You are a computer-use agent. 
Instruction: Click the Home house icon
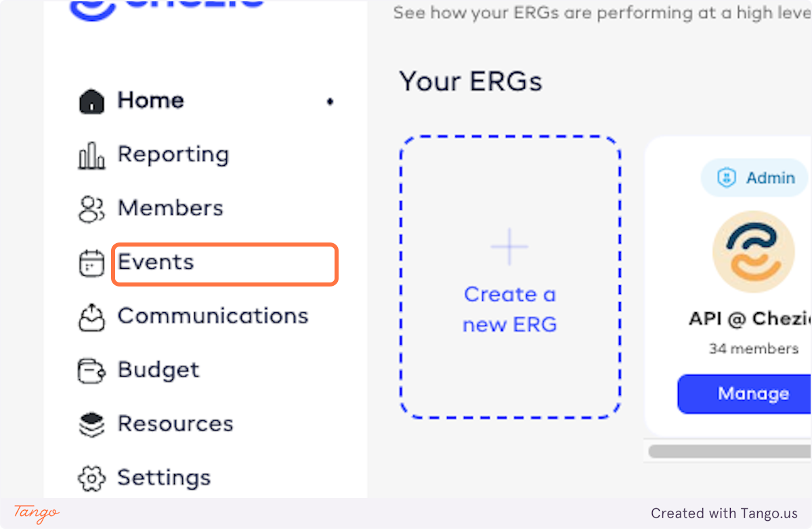(91, 102)
